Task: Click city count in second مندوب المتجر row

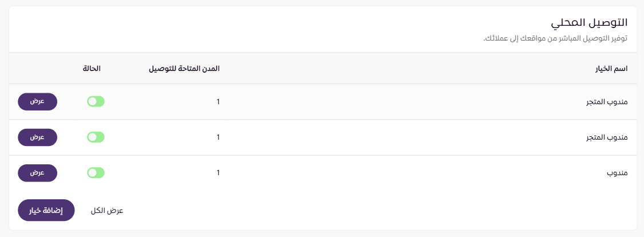Action: coord(218,137)
